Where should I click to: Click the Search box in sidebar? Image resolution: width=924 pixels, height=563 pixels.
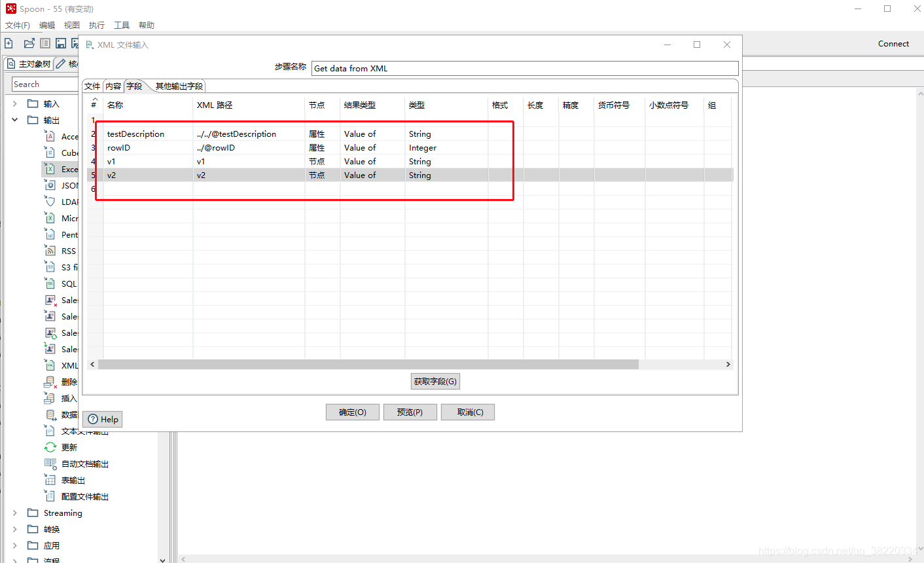(45, 84)
